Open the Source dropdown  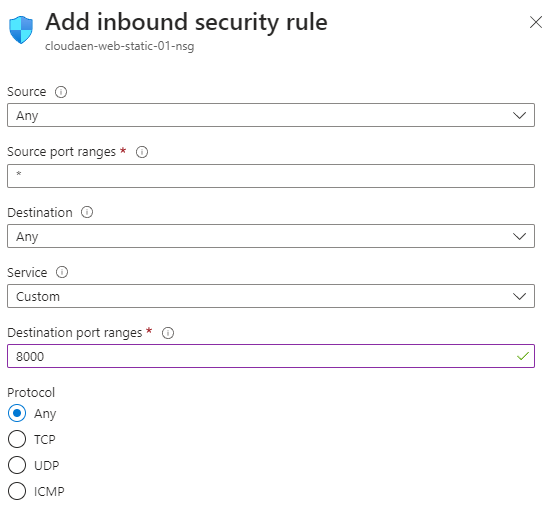coord(271,115)
